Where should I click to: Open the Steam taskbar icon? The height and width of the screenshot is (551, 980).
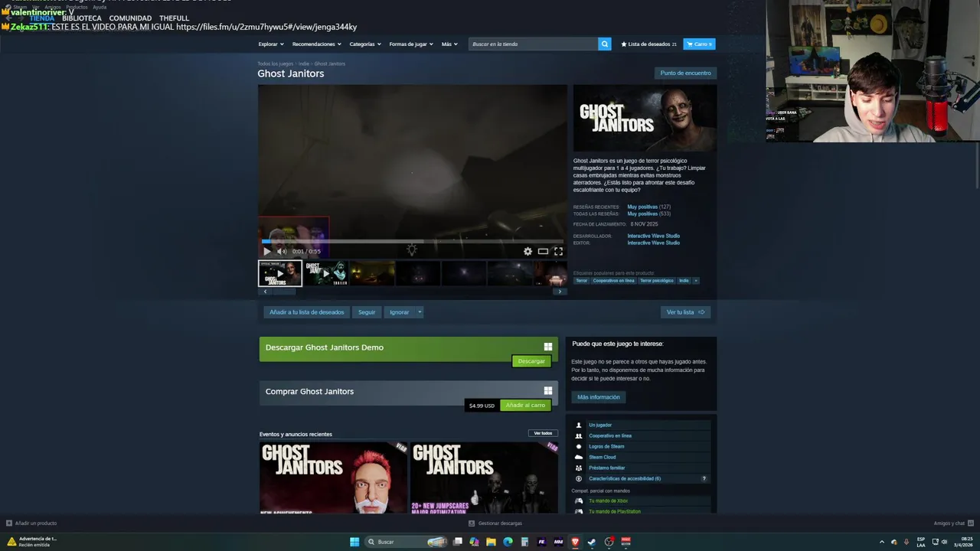592,542
